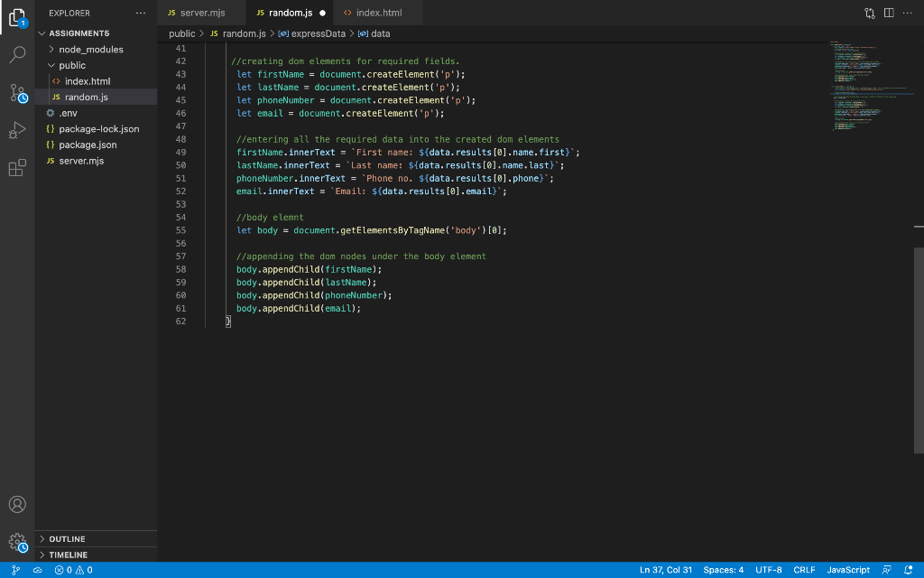Open the Accounts menu icon
Viewport: 924px width, 578px height.
(x=17, y=504)
